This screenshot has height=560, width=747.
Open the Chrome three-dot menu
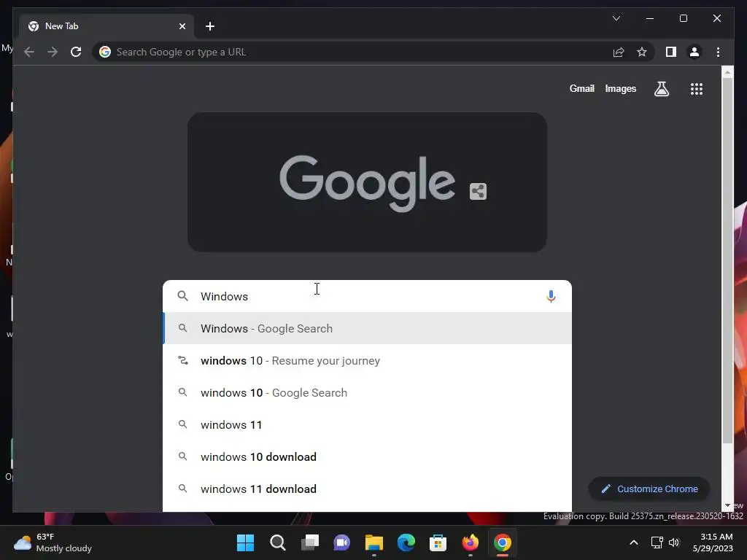click(x=718, y=52)
